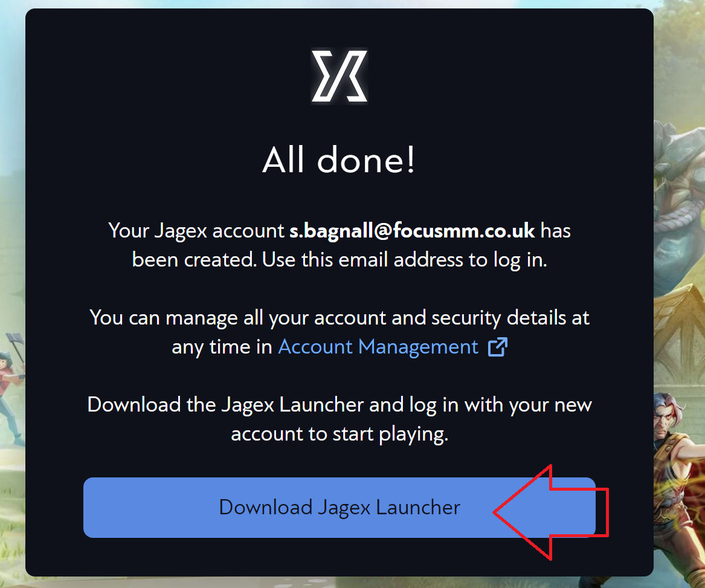Click the external-link icon beside Account Management
The height and width of the screenshot is (588, 705).
(498, 347)
